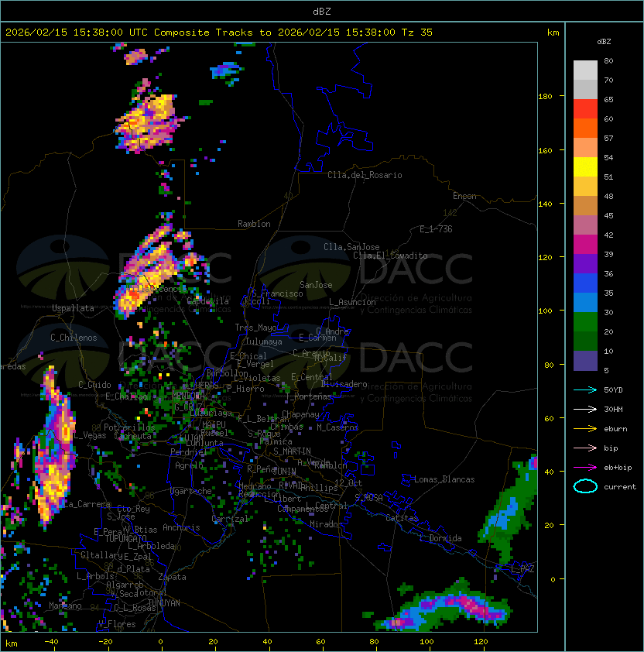Click the 'Zapata' map label
The height and width of the screenshot is (652, 644).
pyautogui.click(x=172, y=577)
